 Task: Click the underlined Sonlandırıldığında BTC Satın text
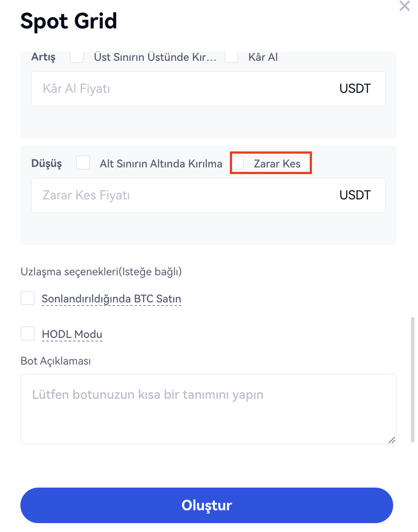(x=111, y=299)
